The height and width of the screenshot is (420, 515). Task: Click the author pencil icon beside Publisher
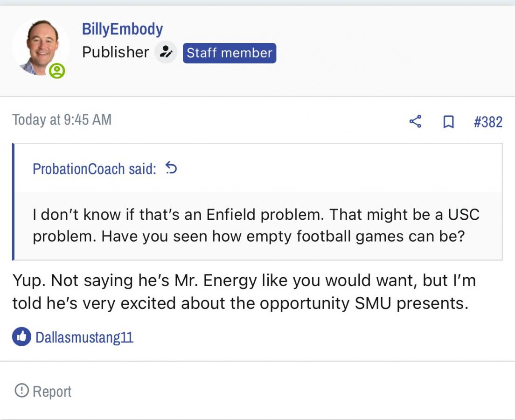tap(166, 52)
